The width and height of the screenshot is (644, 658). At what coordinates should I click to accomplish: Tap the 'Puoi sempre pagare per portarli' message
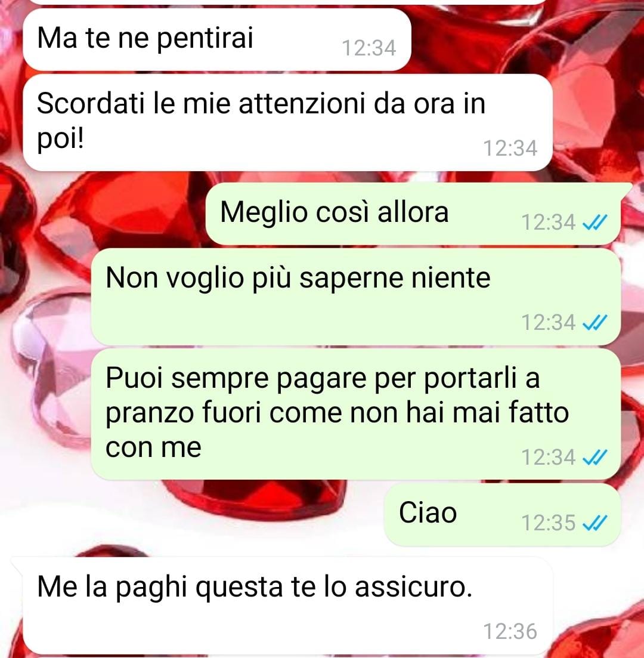pyautogui.click(x=356, y=414)
